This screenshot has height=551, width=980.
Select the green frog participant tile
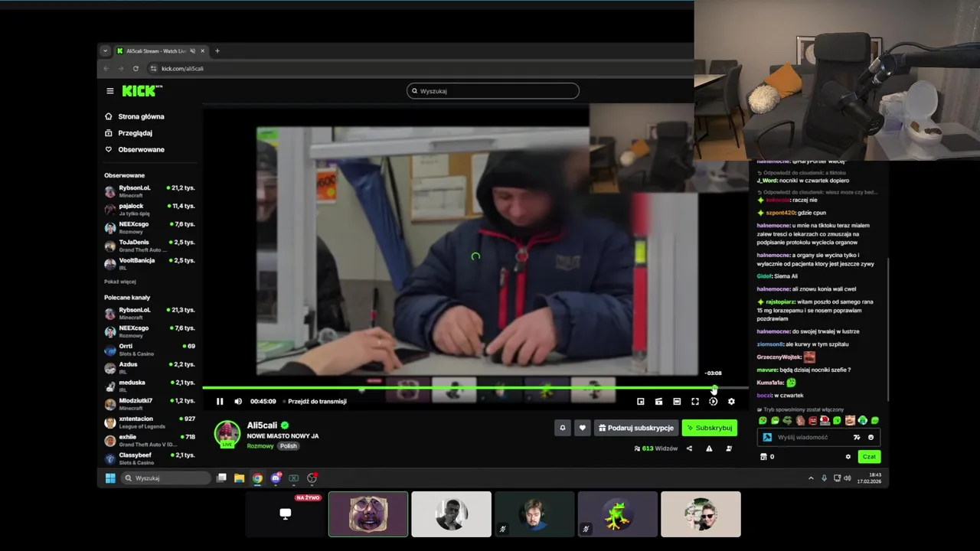(618, 514)
